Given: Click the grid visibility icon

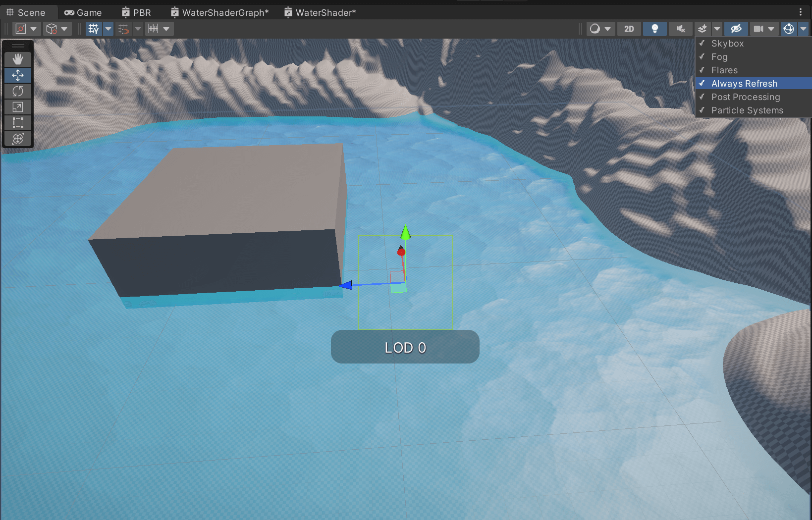Looking at the screenshot, I should tap(93, 29).
